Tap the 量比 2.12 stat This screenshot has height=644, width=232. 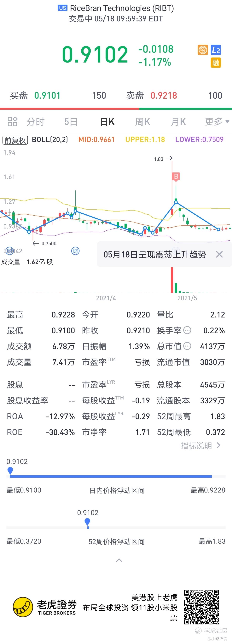pos(191,315)
